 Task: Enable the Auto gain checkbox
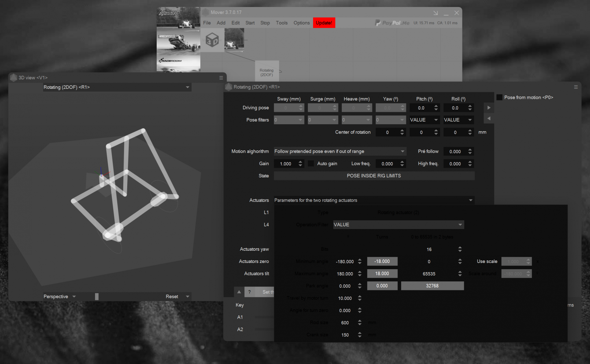311,163
